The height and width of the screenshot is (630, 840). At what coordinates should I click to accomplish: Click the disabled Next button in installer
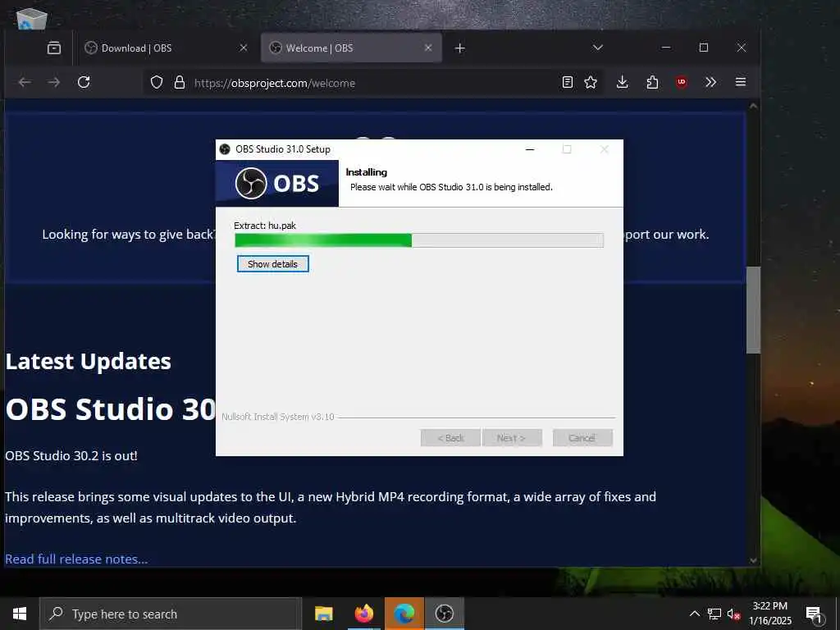(512, 438)
